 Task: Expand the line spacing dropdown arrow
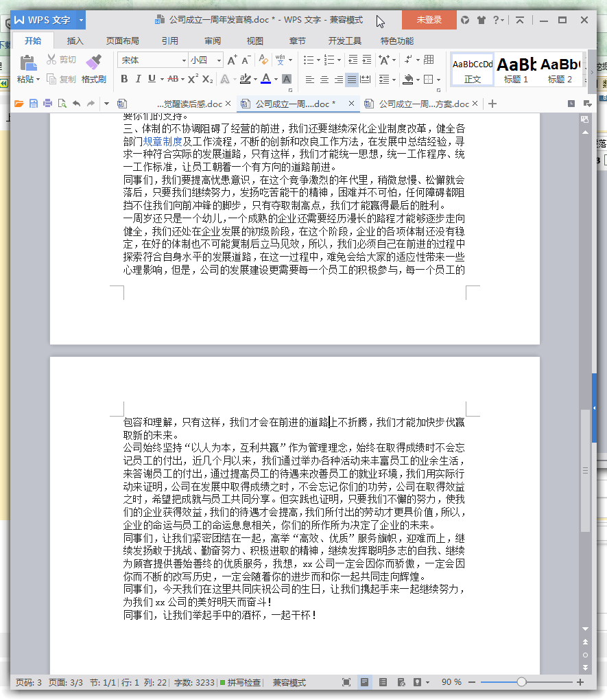pos(394,80)
